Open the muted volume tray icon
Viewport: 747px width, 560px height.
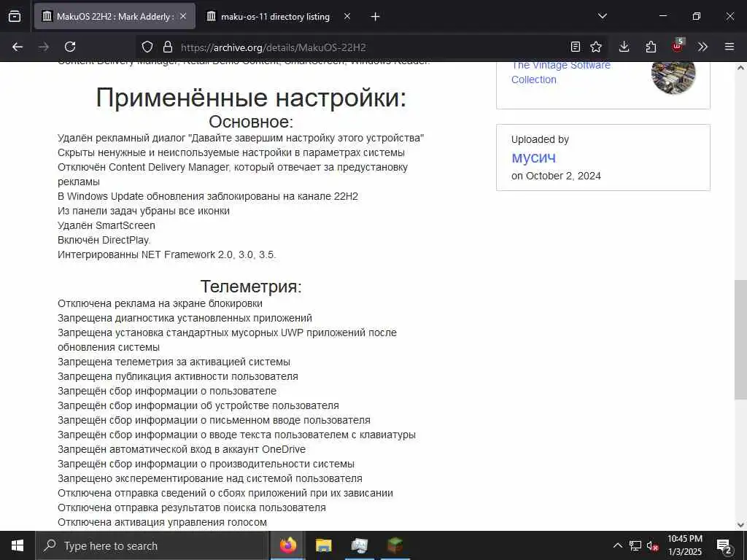coord(653,545)
